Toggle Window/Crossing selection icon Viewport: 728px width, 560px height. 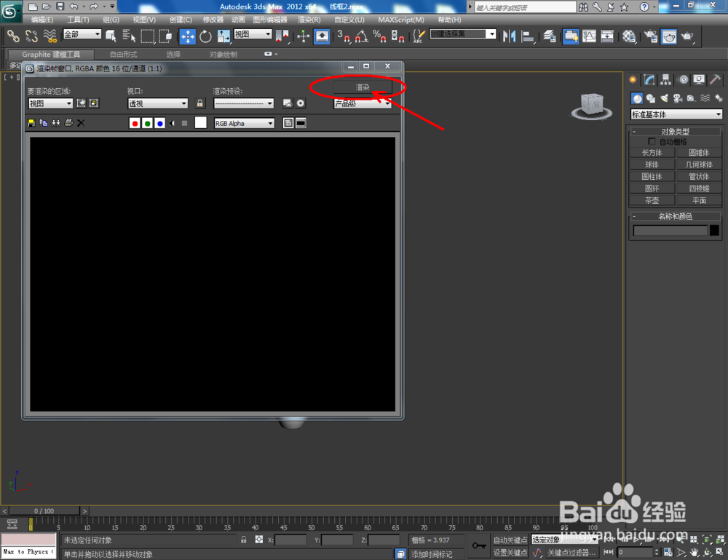click(165, 36)
